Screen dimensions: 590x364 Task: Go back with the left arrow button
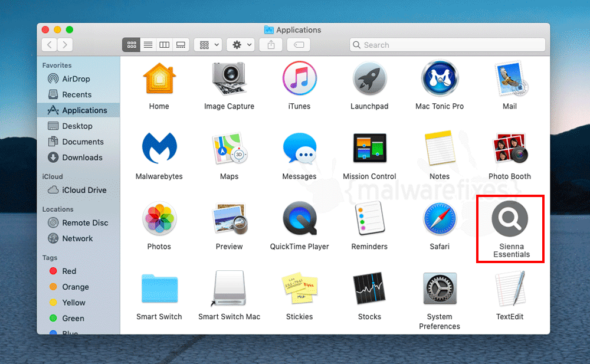50,45
